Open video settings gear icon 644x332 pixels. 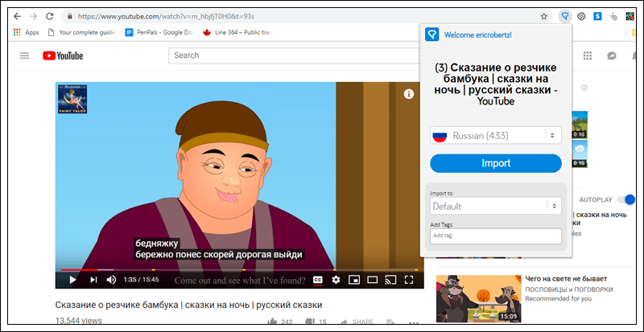click(x=336, y=280)
